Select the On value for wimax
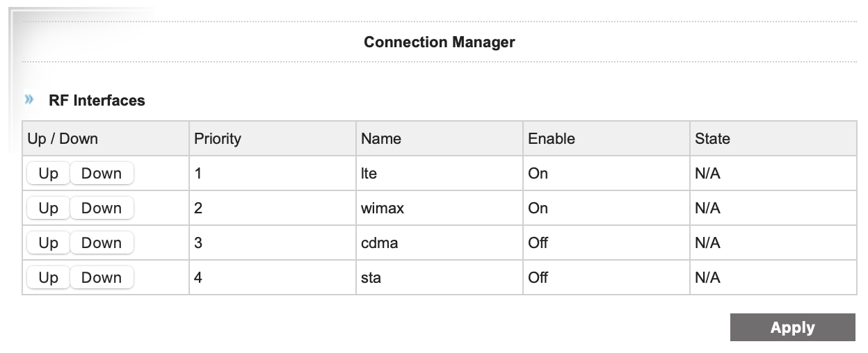 (538, 208)
